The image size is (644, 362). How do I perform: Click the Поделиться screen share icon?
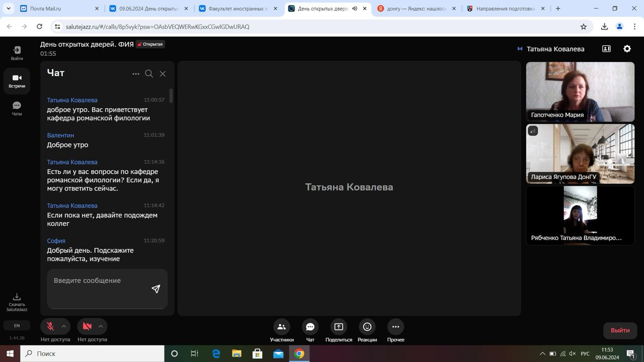[339, 327]
